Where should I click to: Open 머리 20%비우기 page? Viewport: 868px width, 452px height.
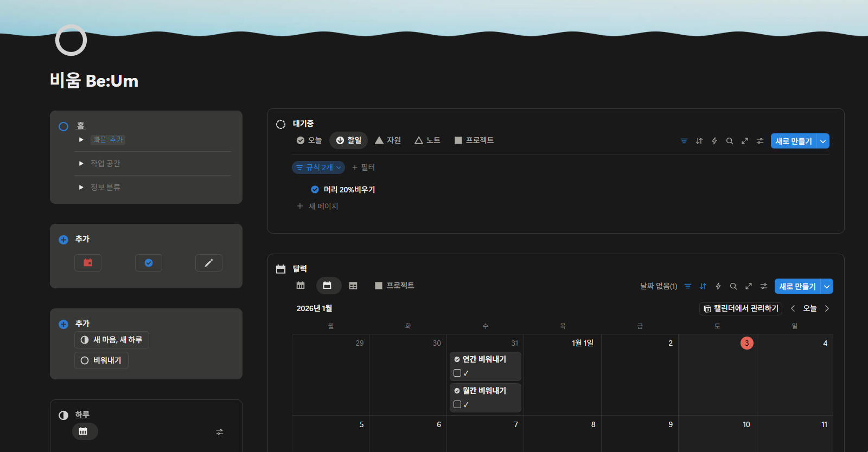(349, 190)
